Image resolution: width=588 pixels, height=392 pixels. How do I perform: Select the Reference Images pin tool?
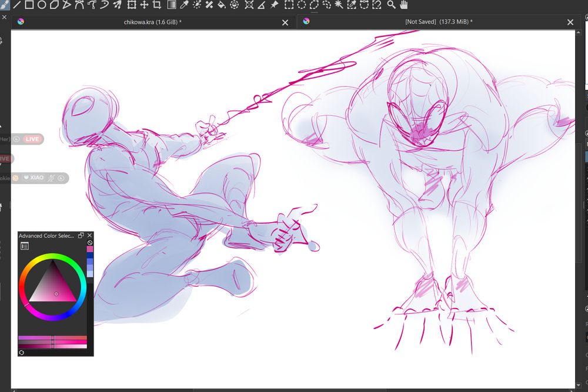274,5
